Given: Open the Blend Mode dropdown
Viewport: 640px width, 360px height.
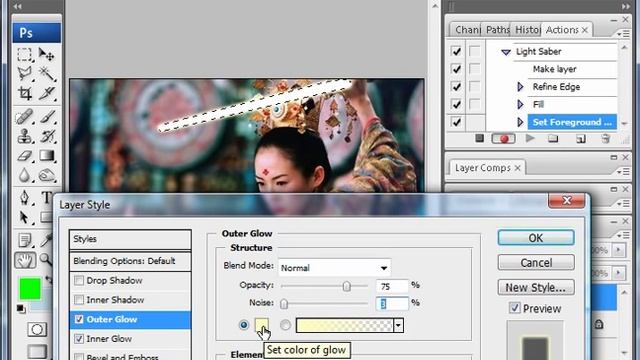Looking at the screenshot, I should pos(334,268).
